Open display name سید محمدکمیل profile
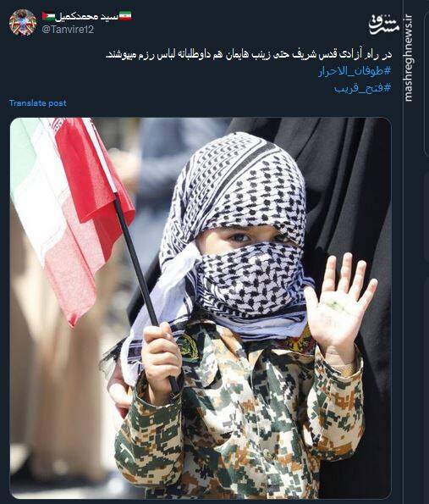 (86, 16)
